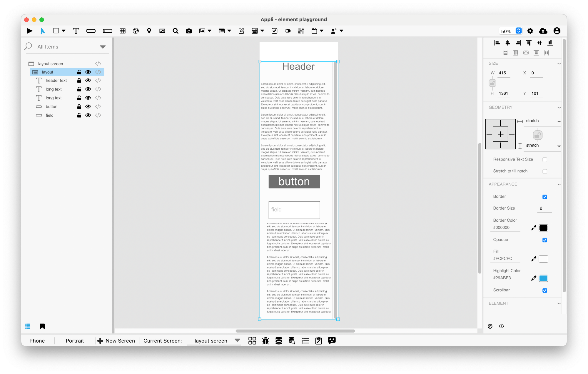The width and height of the screenshot is (588, 374).
Task: Open the All Items filter dropdown
Action: [103, 47]
